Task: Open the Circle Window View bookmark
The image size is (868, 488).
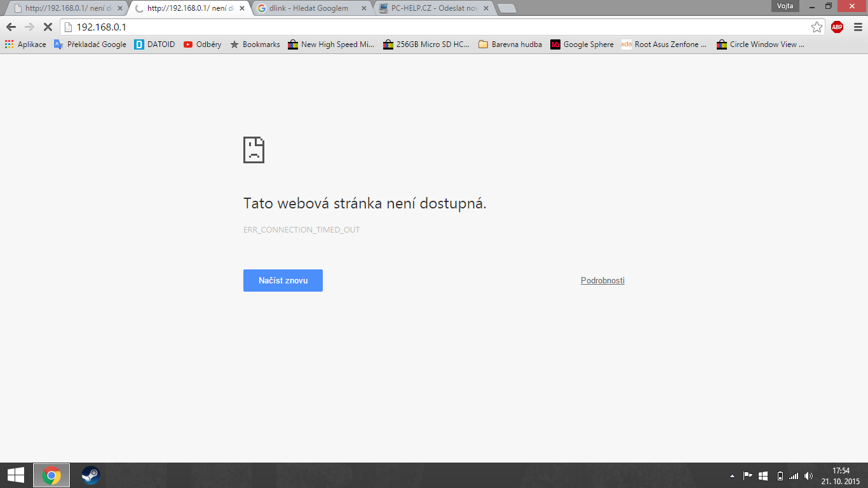Action: point(761,44)
